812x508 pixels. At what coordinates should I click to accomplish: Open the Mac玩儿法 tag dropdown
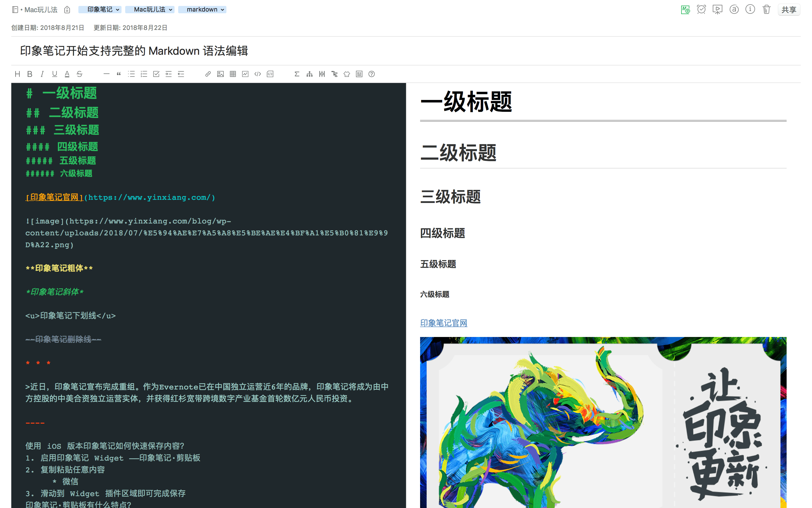click(150, 9)
